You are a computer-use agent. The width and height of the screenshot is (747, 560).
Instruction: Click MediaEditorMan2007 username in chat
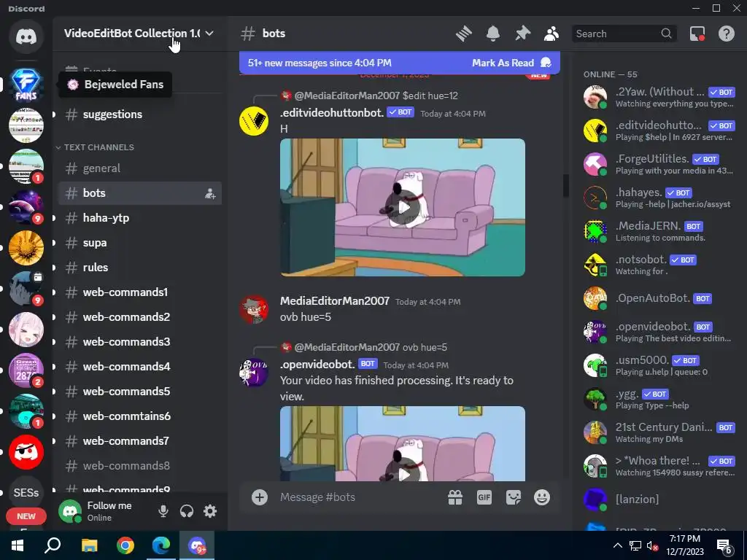pos(334,301)
